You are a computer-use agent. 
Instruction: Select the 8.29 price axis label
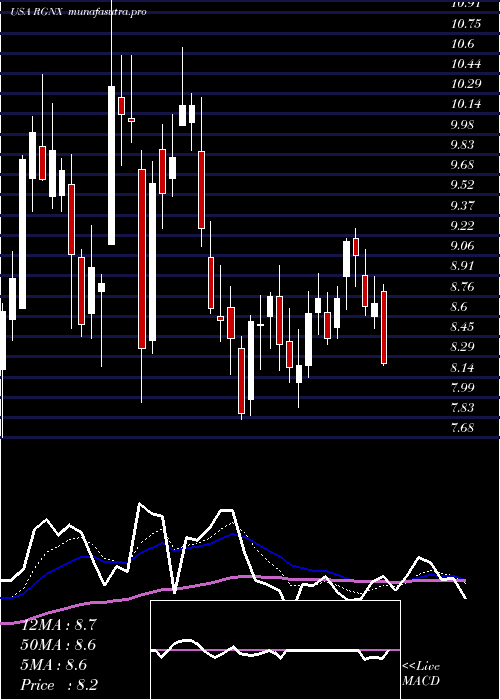(462, 347)
